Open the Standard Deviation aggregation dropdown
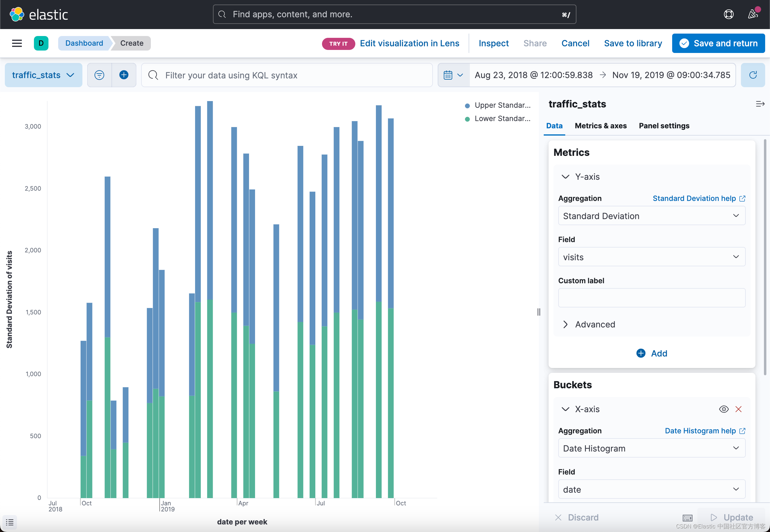 tap(651, 216)
